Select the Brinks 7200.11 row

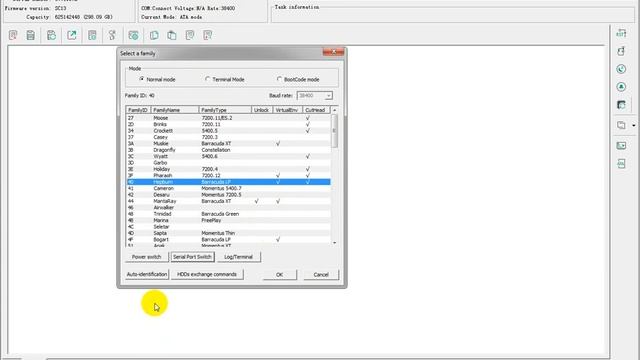point(228,124)
